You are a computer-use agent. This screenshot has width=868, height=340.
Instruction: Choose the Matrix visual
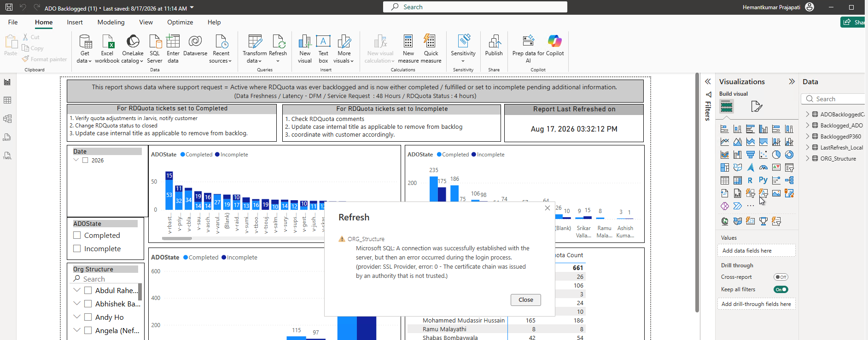click(738, 180)
